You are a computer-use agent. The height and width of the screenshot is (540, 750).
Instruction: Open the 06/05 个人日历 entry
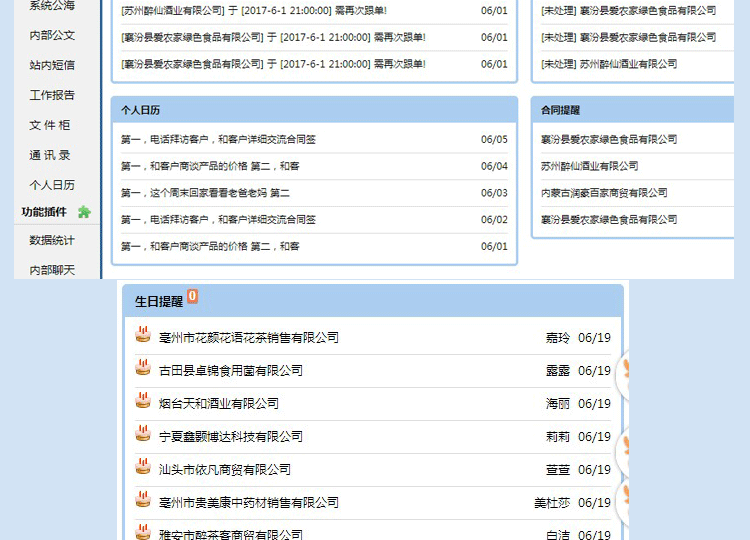(x=218, y=140)
